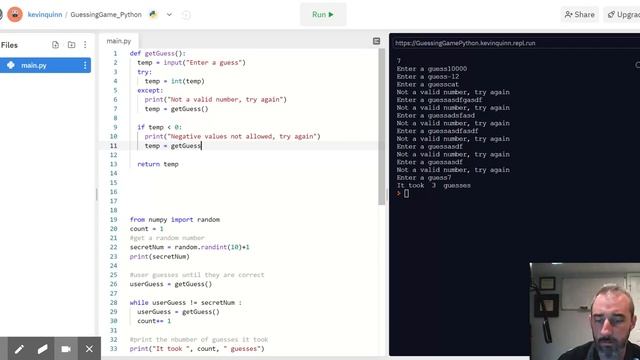Screen dimensions: 640x360
Task: Click the webcam video thumbnail
Action: (x=584, y=311)
